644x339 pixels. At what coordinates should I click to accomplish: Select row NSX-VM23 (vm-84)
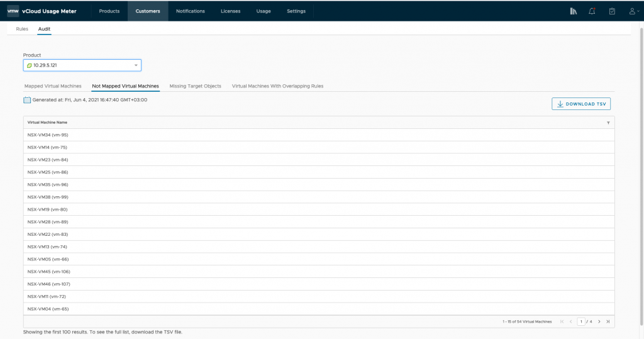click(319, 160)
